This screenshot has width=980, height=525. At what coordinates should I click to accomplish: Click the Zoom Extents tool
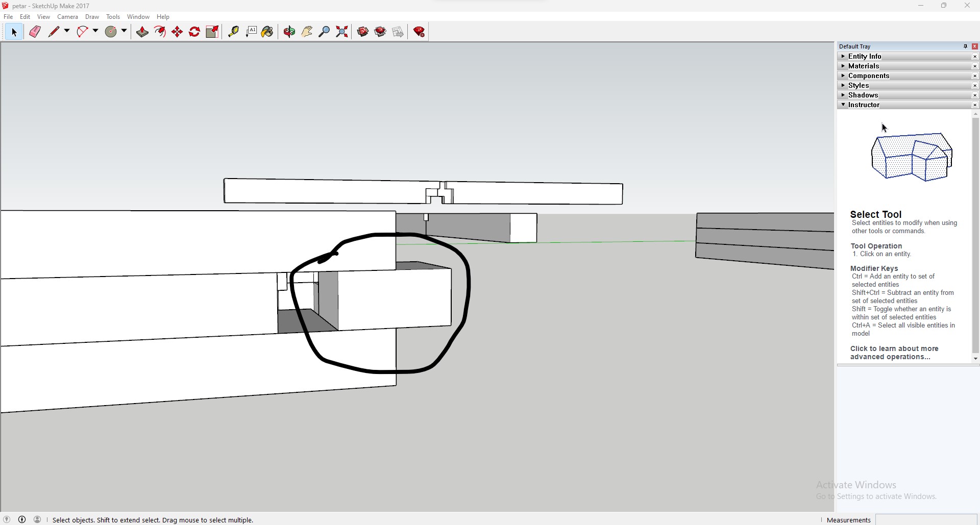coord(342,32)
